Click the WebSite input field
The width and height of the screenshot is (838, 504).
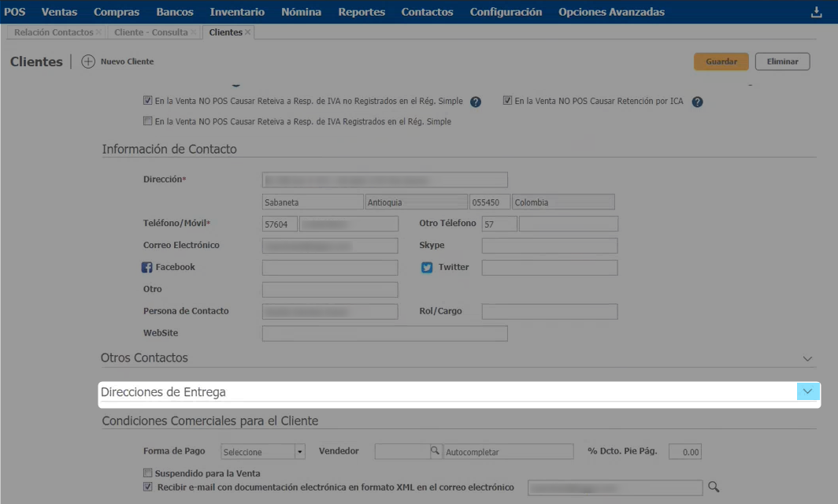(384, 334)
